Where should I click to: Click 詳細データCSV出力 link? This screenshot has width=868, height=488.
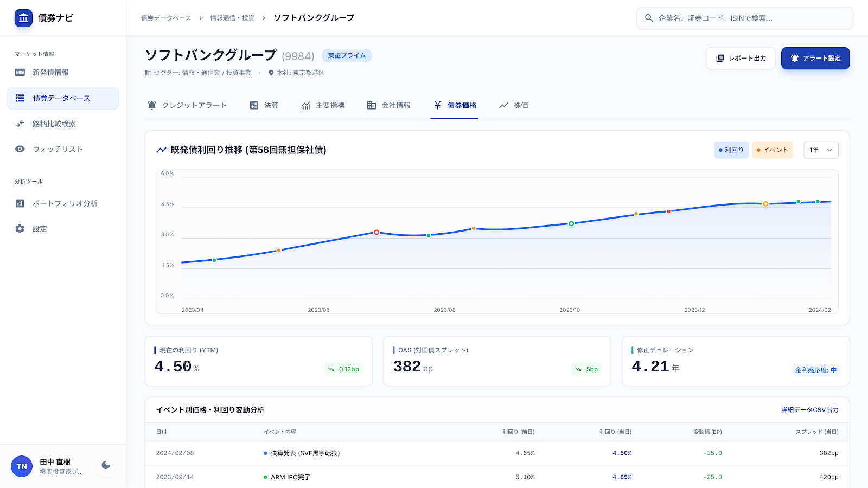(x=810, y=410)
